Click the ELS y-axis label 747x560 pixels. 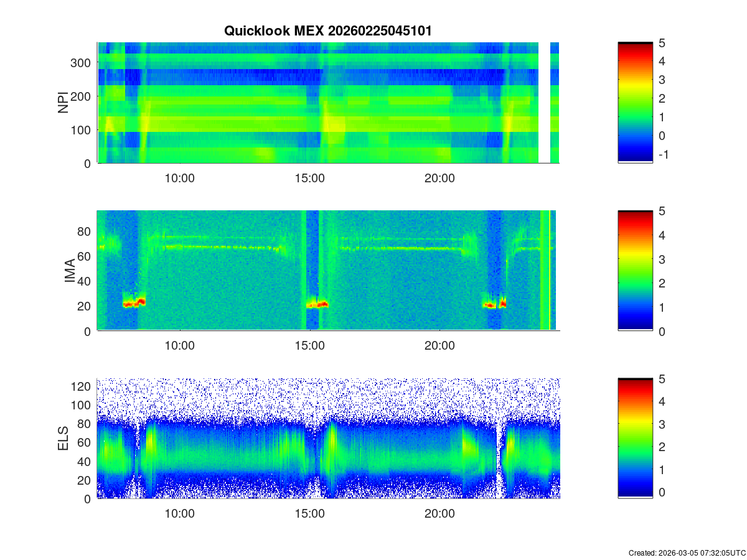click(x=63, y=439)
